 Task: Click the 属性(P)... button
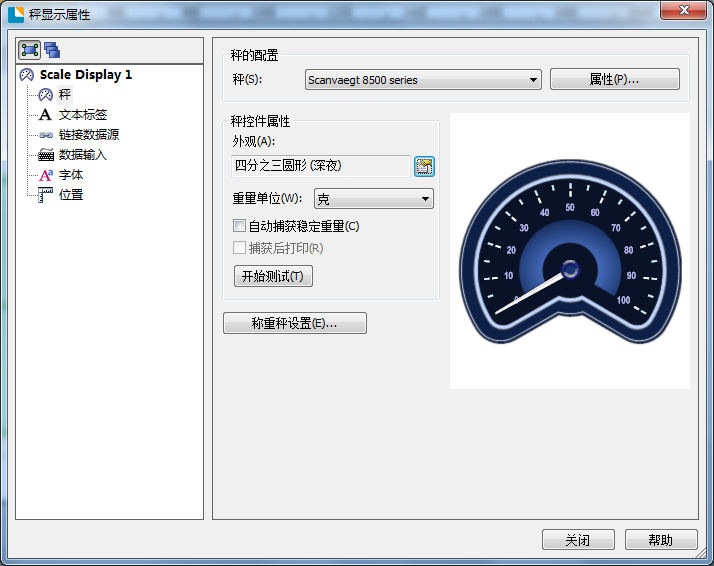[x=614, y=80]
